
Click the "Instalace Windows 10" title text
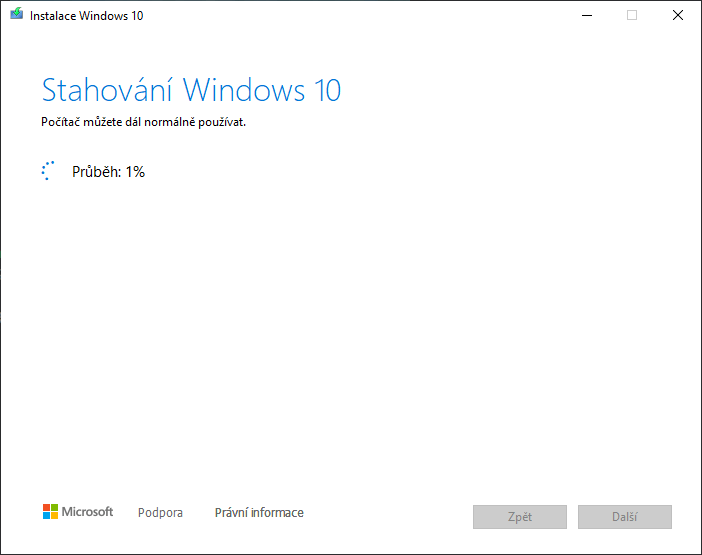pyautogui.click(x=86, y=16)
